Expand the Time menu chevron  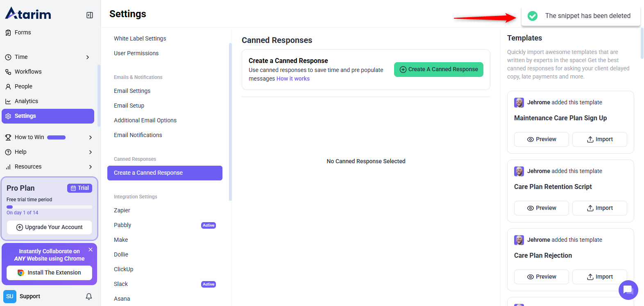point(88,57)
